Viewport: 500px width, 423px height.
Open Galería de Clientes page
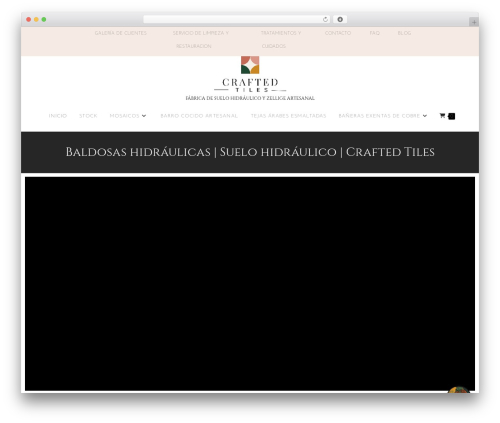pos(121,33)
